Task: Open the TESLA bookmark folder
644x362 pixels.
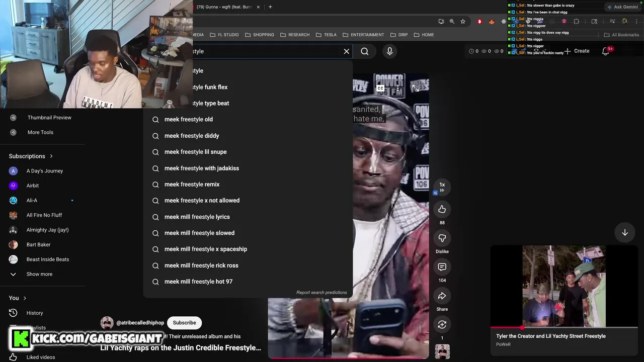Action: pyautogui.click(x=326, y=35)
